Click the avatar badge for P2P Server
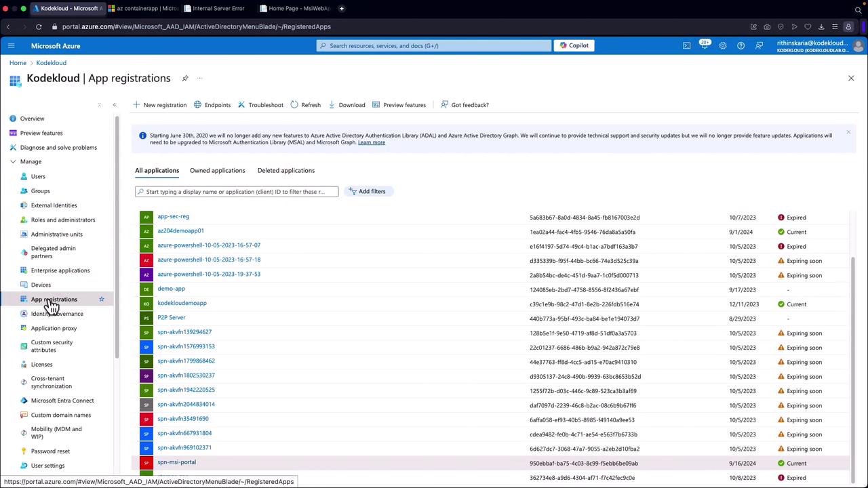The image size is (868, 488). coord(146,319)
